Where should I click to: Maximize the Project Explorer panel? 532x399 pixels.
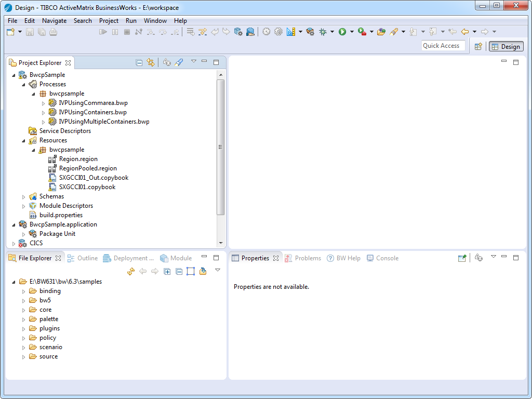(216, 62)
